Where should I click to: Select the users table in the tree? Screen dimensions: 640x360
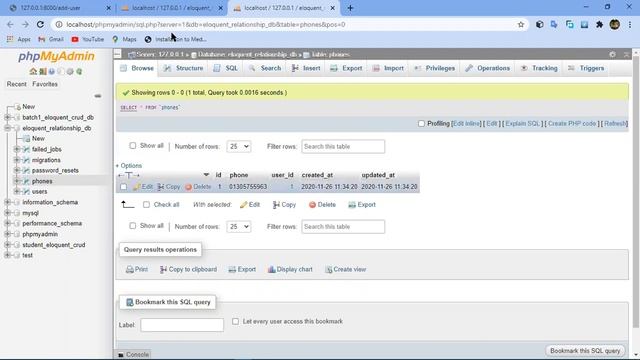[x=40, y=191]
